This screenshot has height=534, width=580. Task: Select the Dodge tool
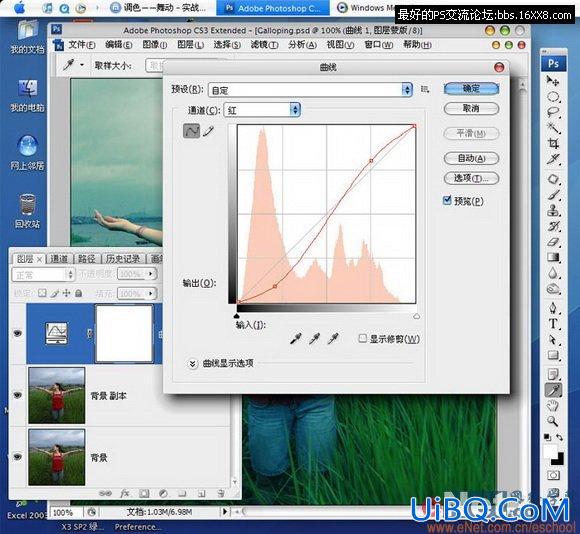(x=553, y=289)
